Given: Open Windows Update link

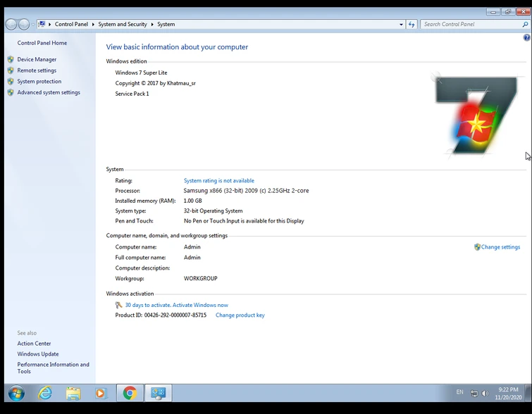Looking at the screenshot, I should point(38,354).
